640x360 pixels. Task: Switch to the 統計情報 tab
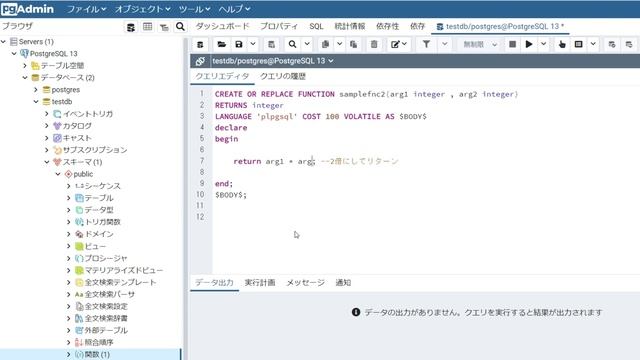350,27
